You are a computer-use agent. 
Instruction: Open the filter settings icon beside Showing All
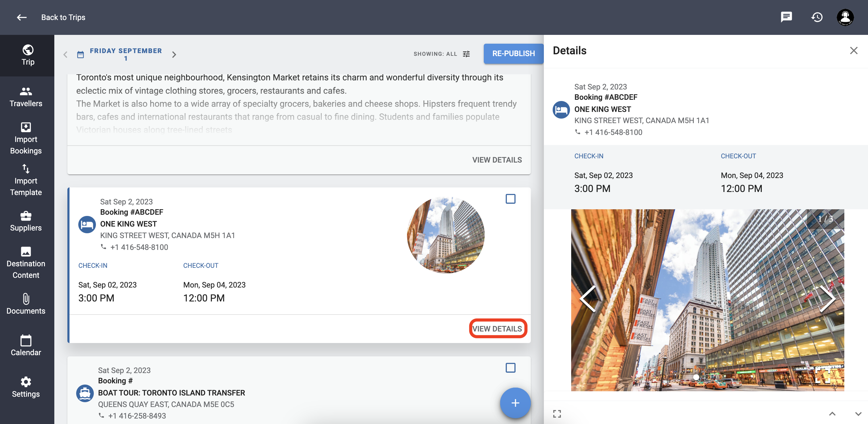[466, 54]
